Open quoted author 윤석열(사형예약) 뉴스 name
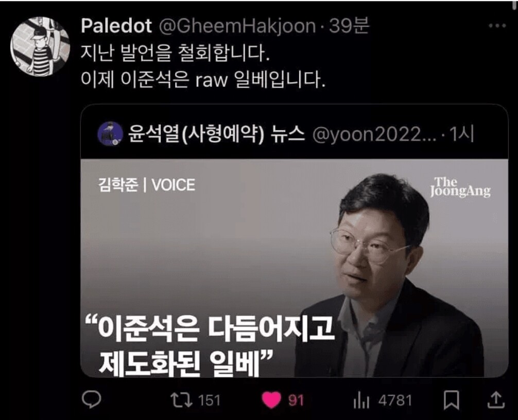 tap(216, 134)
